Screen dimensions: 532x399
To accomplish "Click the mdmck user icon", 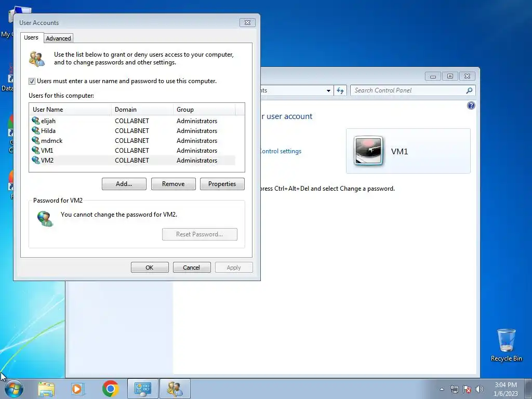I will pos(36,140).
